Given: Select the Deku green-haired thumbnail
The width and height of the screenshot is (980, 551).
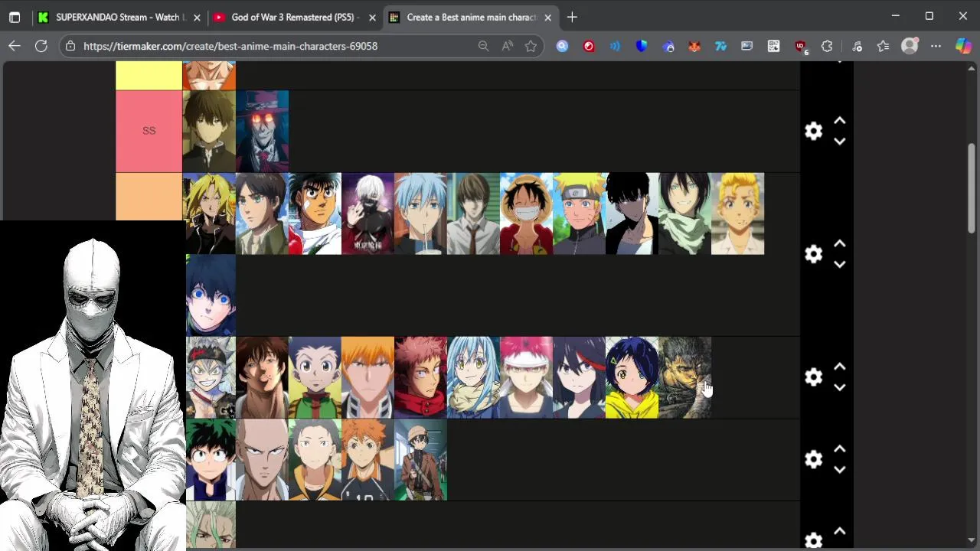Looking at the screenshot, I should [211, 460].
